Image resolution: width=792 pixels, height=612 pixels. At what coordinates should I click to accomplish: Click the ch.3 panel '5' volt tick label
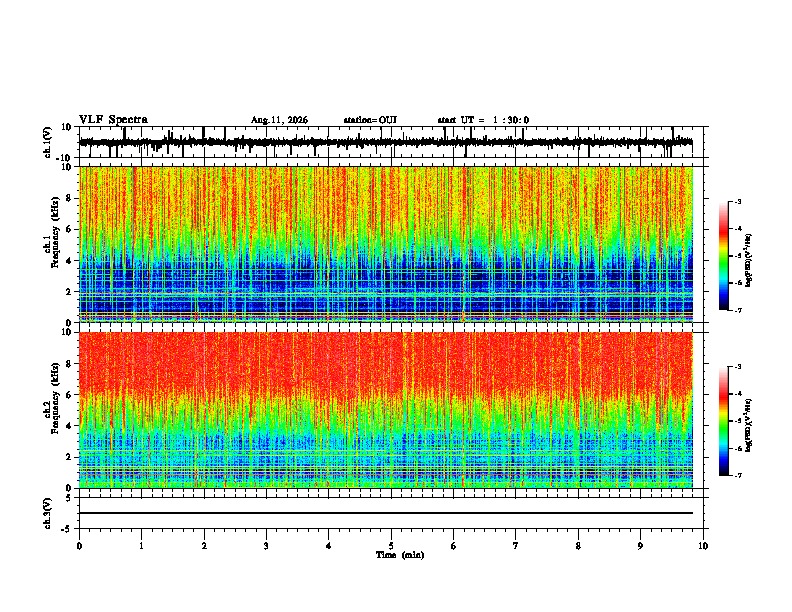[69, 498]
